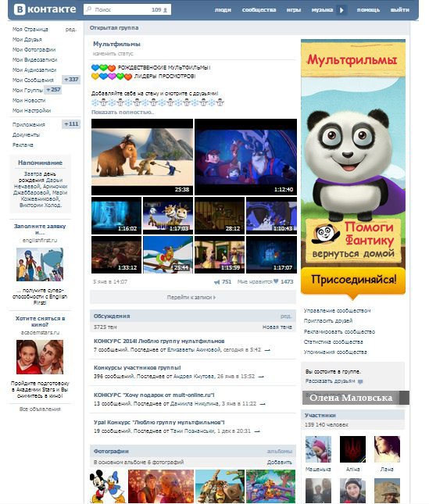Click Все объявления under the ads
The image size is (429, 504).
click(x=40, y=409)
